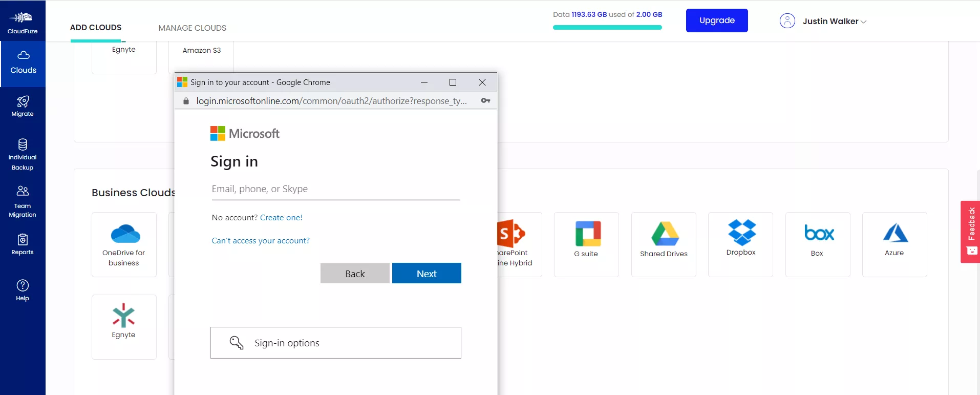Open the Feedback side tab
This screenshot has width=980, height=395.
970,232
